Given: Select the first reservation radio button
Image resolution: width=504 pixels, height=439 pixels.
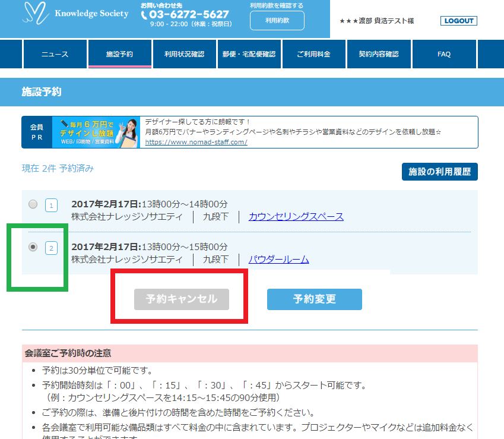Looking at the screenshot, I should (x=33, y=204).
